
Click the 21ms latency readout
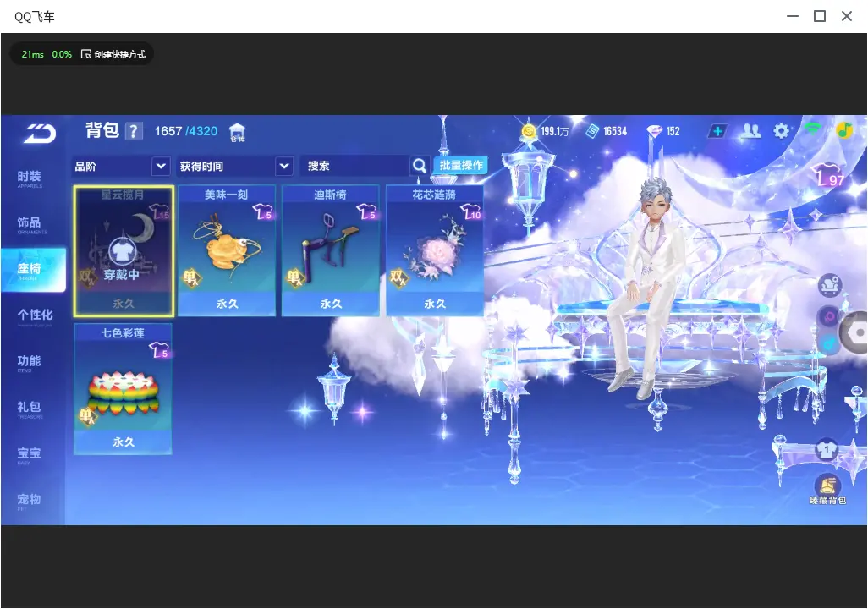pos(33,54)
